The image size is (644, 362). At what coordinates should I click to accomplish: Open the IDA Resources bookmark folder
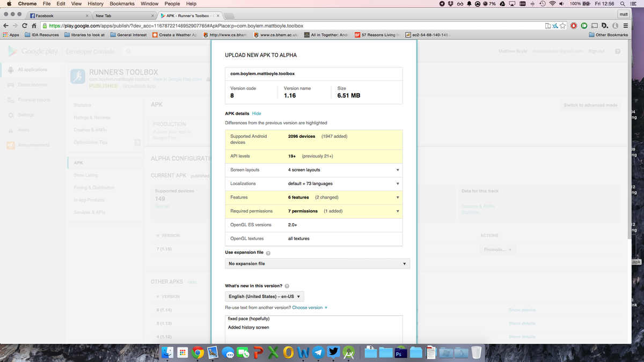click(42, 35)
